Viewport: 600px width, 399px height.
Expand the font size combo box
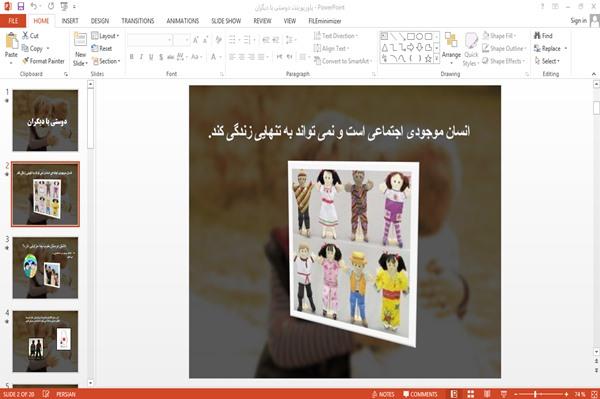pos(187,40)
